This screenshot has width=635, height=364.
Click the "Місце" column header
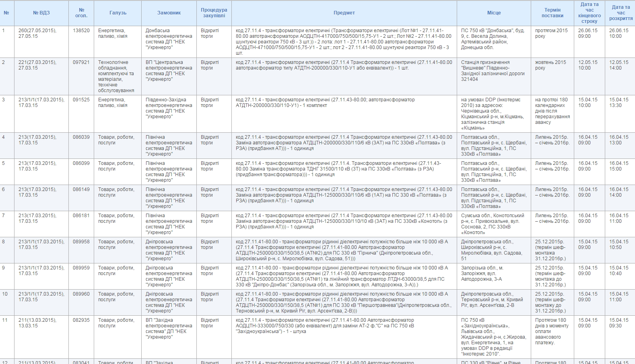click(494, 13)
